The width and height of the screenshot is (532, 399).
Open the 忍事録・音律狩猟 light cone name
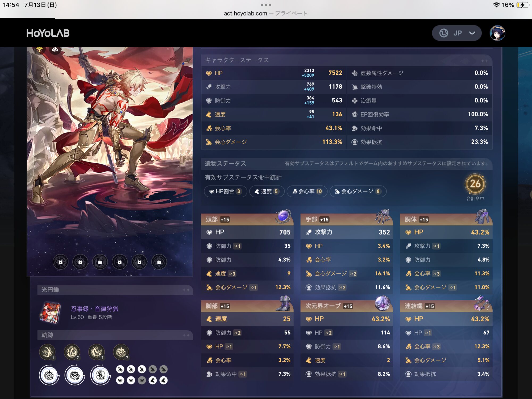(94, 309)
